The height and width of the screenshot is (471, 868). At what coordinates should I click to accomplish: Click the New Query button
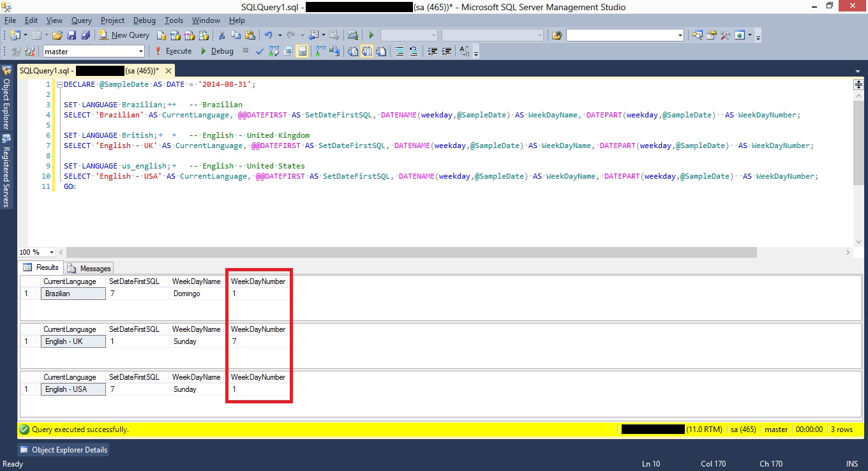(x=124, y=35)
